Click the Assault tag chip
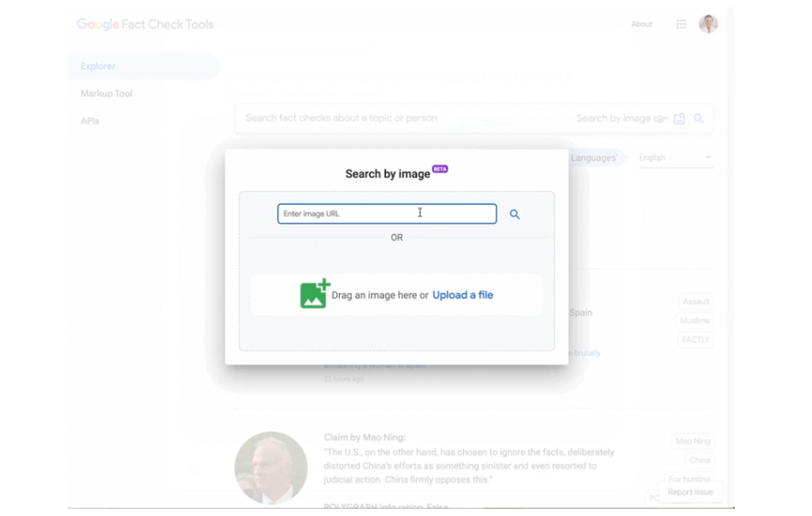812x516 pixels. tap(695, 302)
